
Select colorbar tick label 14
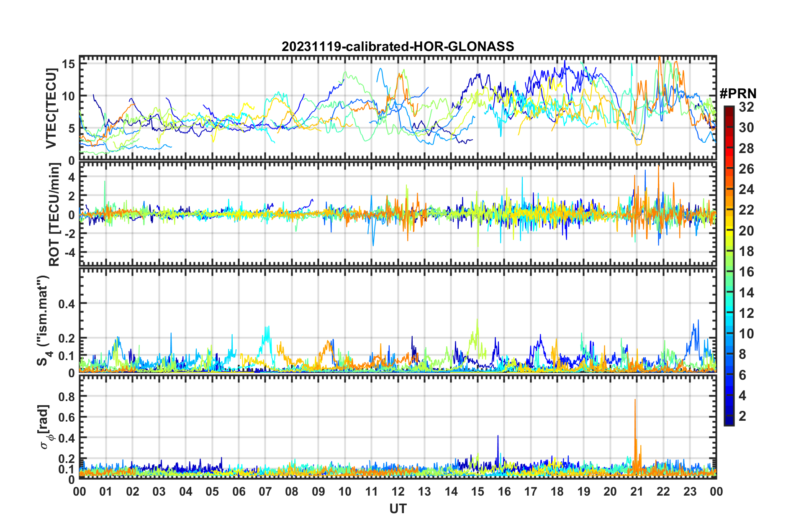coord(746,292)
